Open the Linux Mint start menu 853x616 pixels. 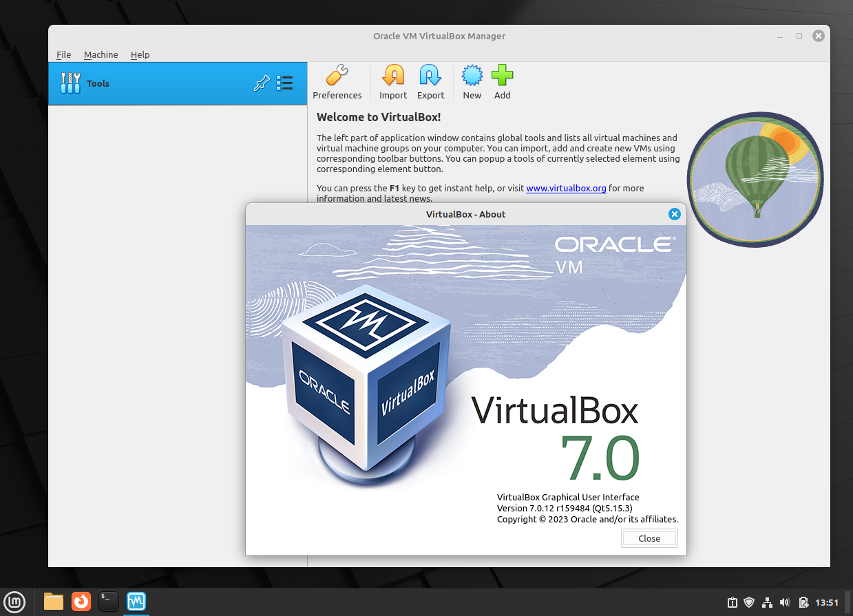coord(15,602)
